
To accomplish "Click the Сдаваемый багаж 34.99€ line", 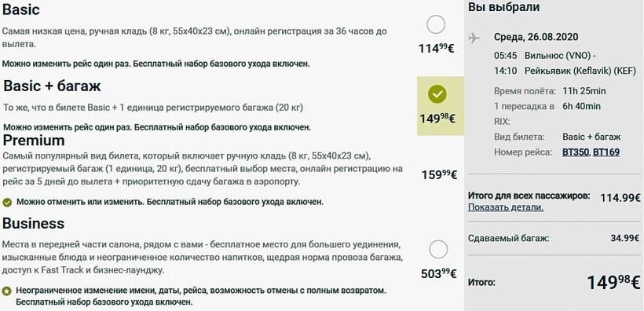I will tap(554, 238).
